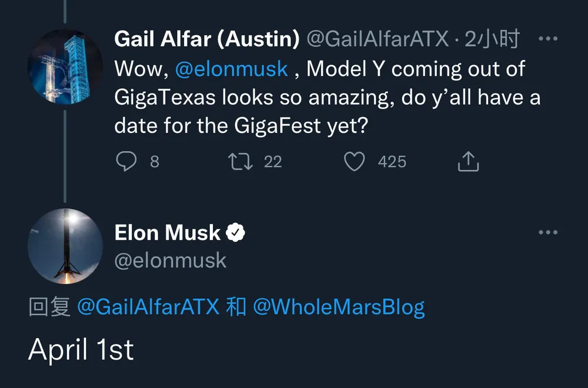Image resolution: width=588 pixels, height=388 pixels.
Task: Open the share tweet icon
Action: (469, 161)
